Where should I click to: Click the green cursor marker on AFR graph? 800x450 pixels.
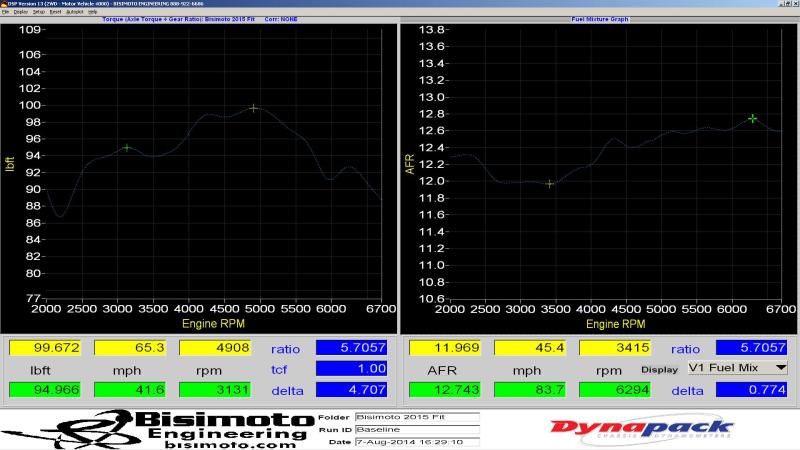coord(753,118)
